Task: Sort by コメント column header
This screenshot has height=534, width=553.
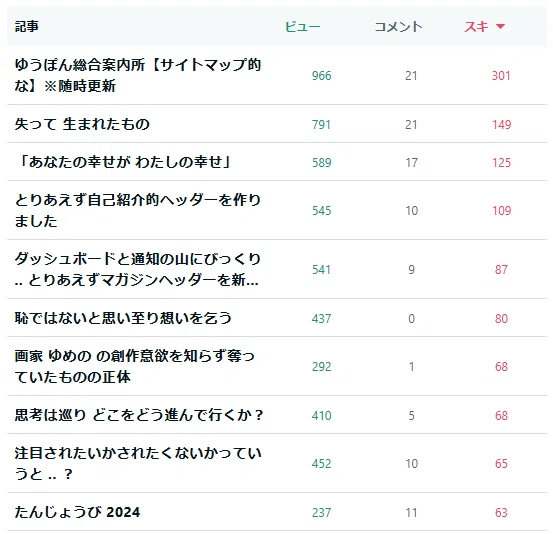Action: coord(398,27)
